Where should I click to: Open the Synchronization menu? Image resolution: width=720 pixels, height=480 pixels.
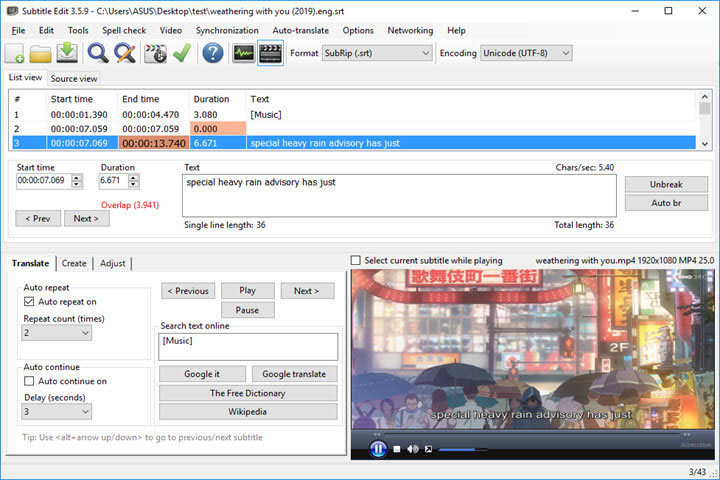click(x=227, y=30)
